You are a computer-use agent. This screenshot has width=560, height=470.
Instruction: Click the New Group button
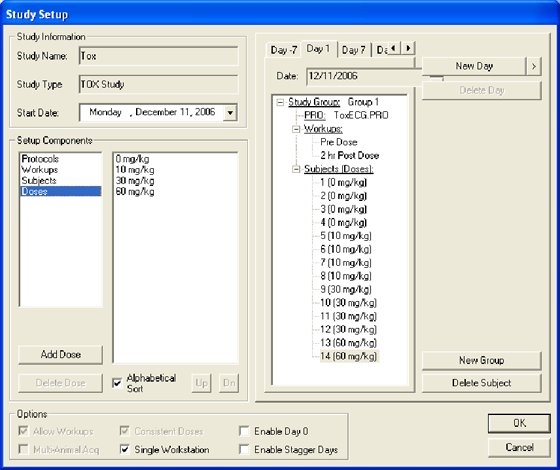(x=481, y=360)
